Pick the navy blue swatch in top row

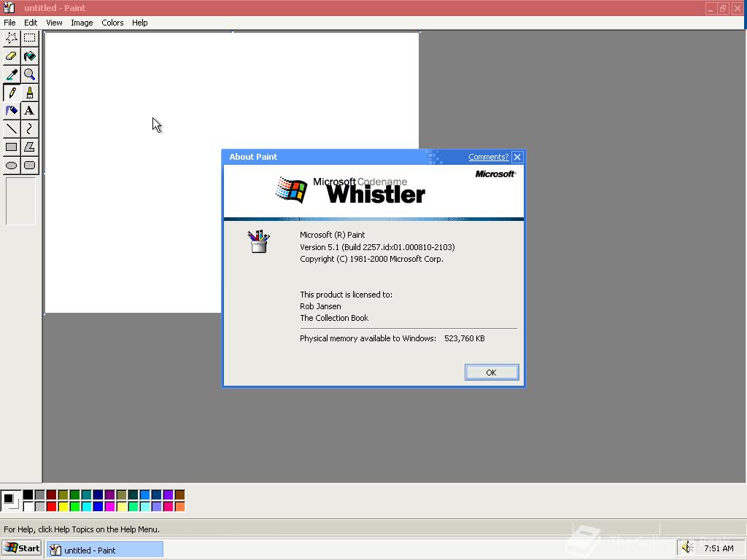point(98,495)
